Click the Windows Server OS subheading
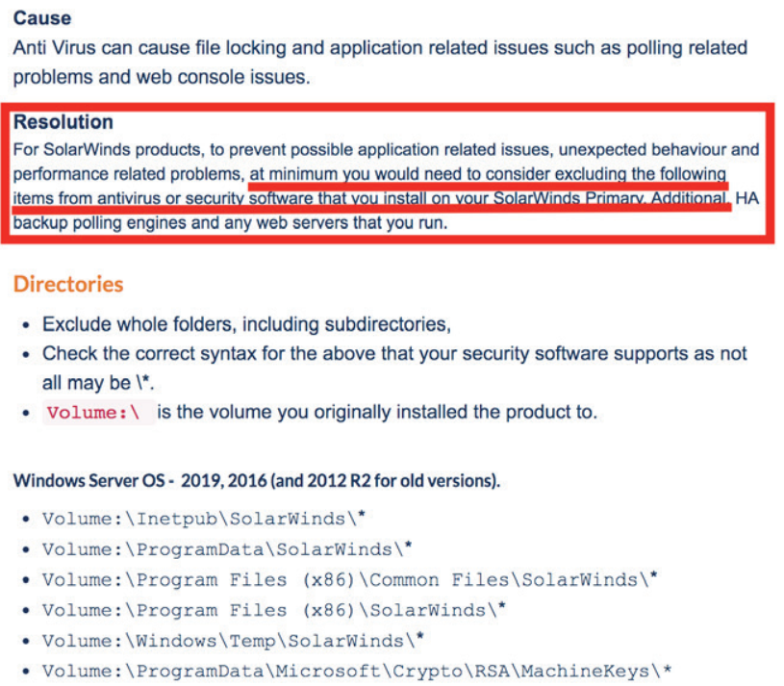The height and width of the screenshot is (686, 784). [x=256, y=480]
